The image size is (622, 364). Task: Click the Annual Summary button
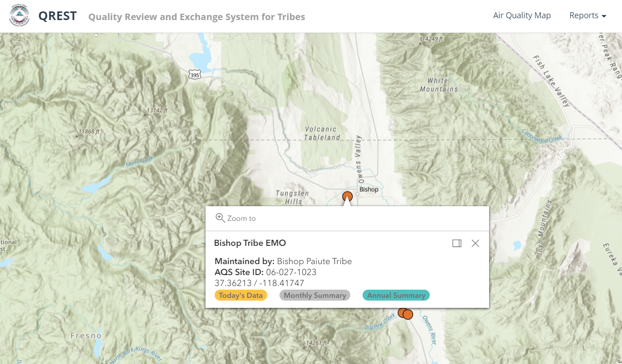[396, 295]
